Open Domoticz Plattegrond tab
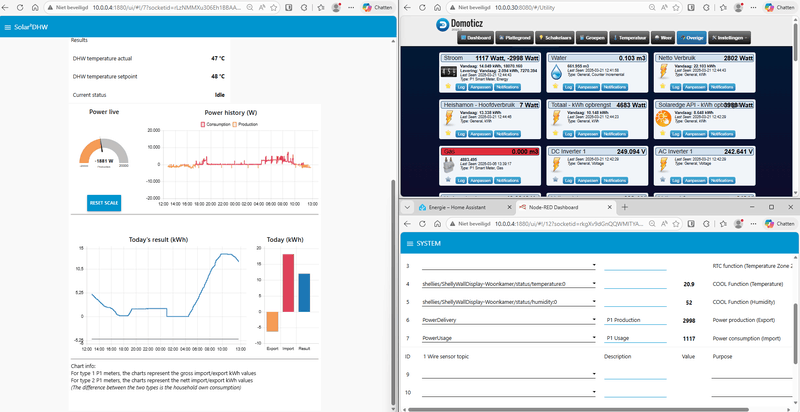Image resolution: width=800 pixels, height=412 pixels. (516, 38)
